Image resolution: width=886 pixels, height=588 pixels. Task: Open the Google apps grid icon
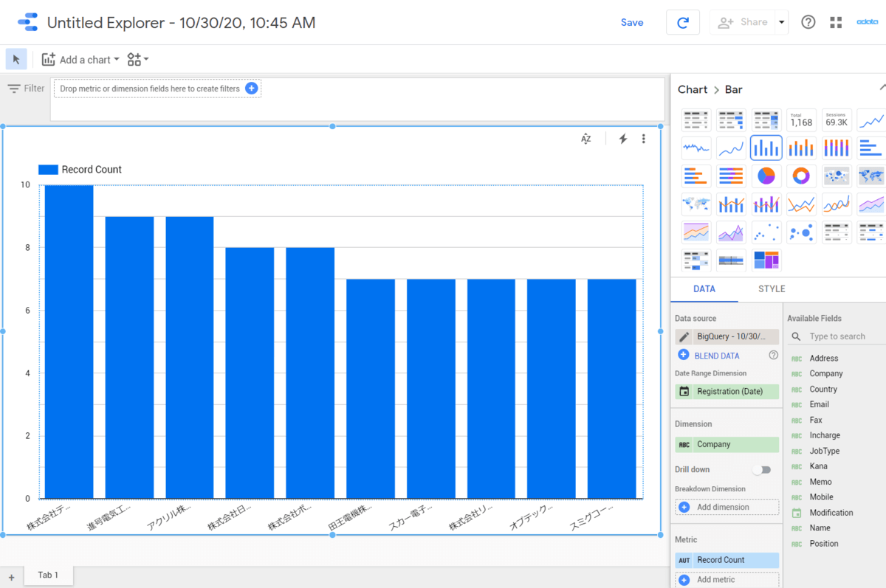click(836, 23)
